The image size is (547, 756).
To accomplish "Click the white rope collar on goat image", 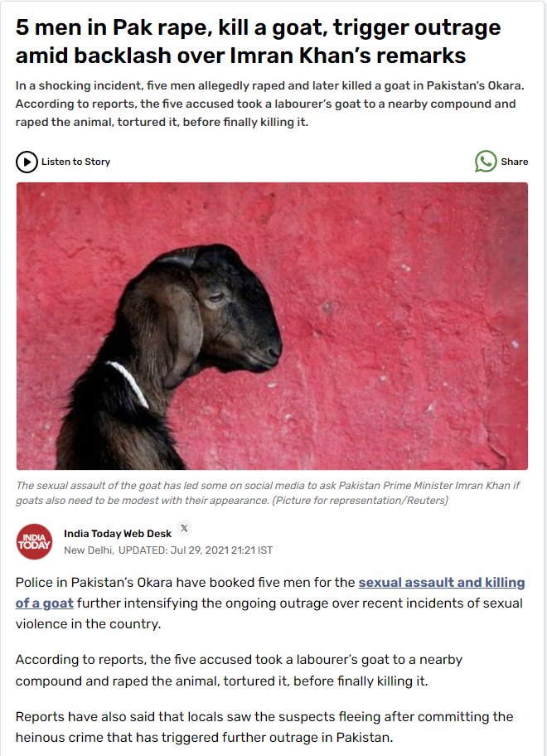I will pyautogui.click(x=129, y=383).
